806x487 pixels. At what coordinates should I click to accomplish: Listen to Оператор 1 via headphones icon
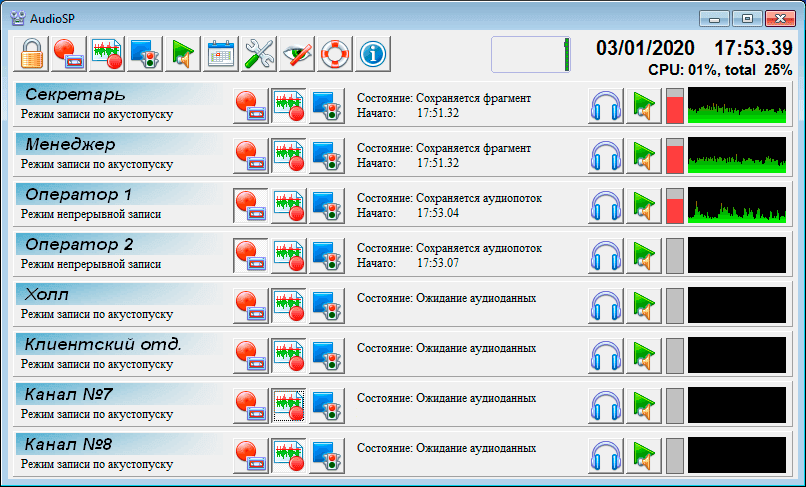click(606, 206)
